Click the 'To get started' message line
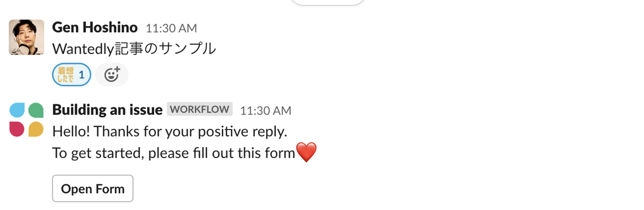Screen dimensions: 644x210 click(x=174, y=153)
